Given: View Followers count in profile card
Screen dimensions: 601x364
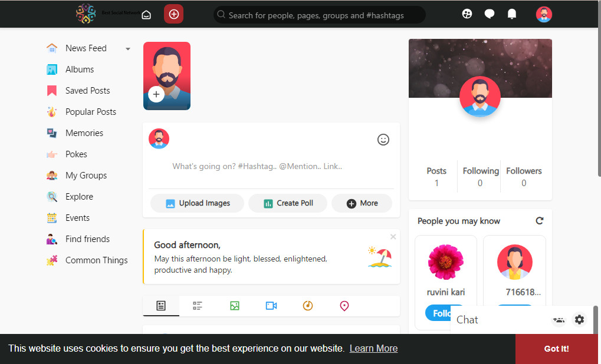Looking at the screenshot, I should click(x=524, y=177).
